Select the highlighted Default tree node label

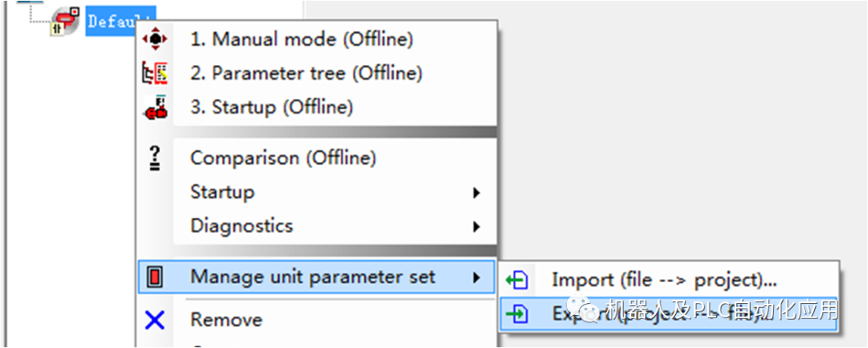pyautogui.click(x=121, y=22)
